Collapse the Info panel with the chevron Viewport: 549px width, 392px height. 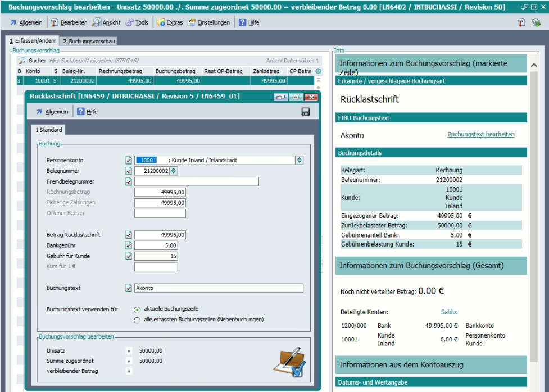click(533, 66)
